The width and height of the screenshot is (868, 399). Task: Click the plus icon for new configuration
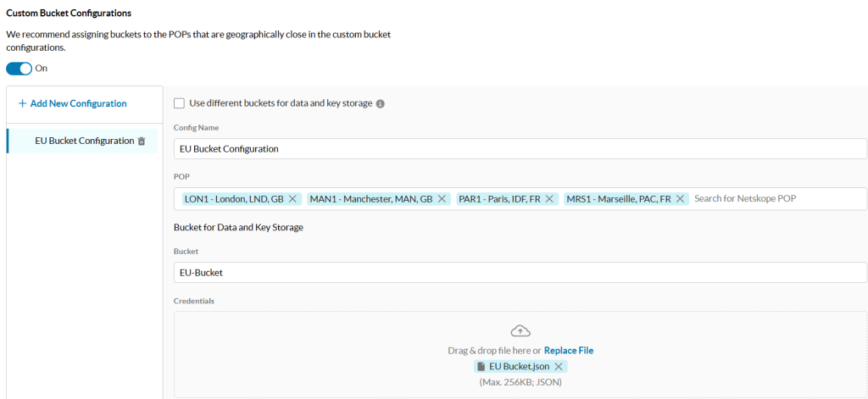(x=23, y=103)
